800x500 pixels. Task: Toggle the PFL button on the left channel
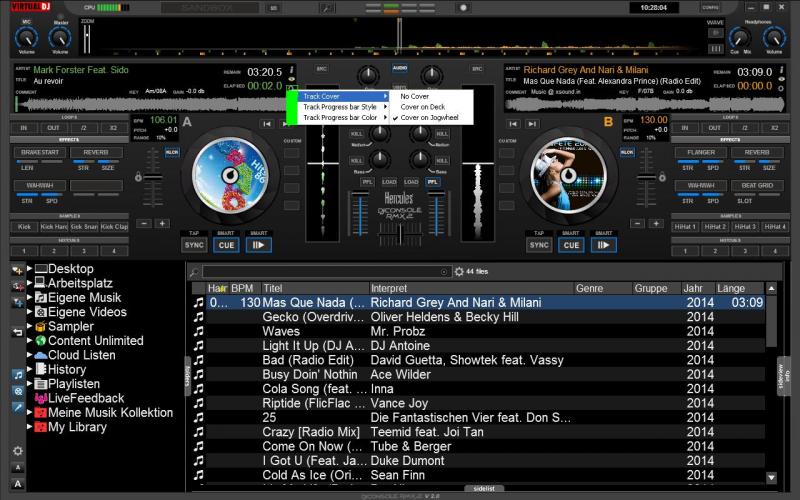pos(367,182)
